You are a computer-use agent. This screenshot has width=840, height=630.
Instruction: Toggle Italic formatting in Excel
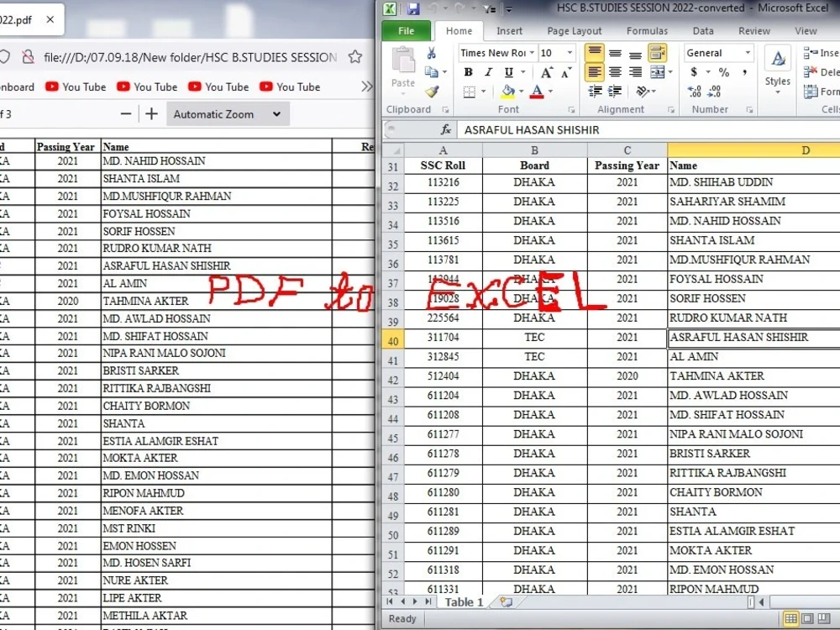click(488, 72)
